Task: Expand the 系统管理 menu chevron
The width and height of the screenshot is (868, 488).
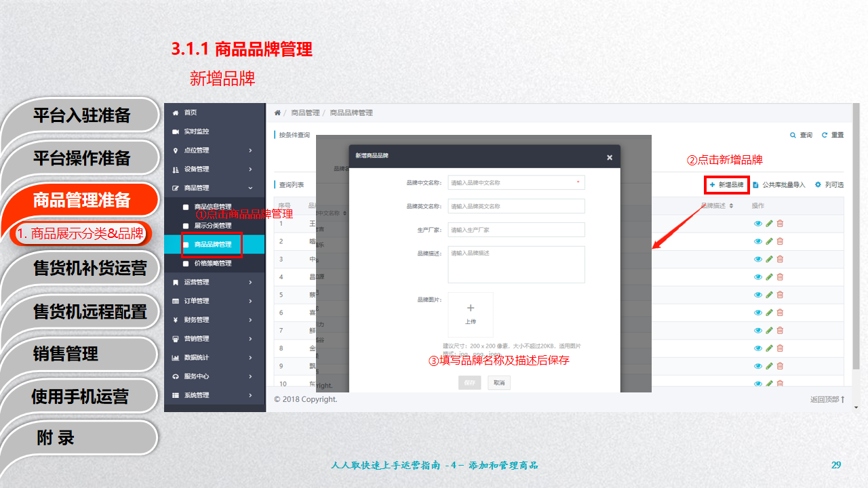Action: pos(250,395)
